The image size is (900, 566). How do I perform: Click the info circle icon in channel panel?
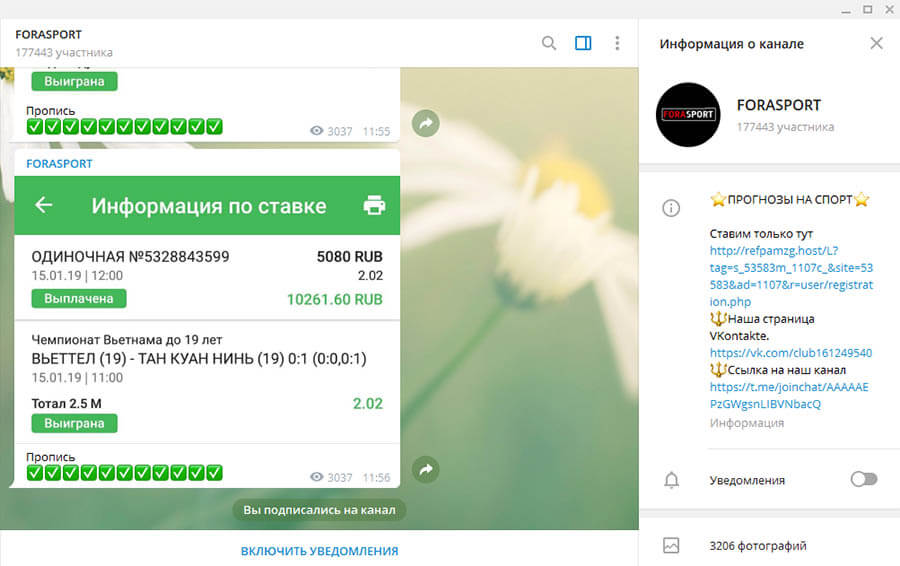671,208
